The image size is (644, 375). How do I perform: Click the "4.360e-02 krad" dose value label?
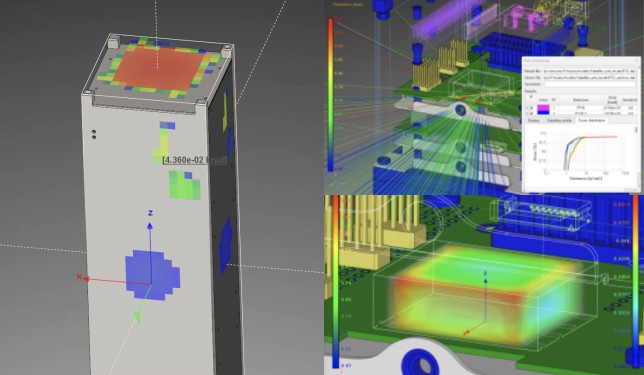pos(194,160)
